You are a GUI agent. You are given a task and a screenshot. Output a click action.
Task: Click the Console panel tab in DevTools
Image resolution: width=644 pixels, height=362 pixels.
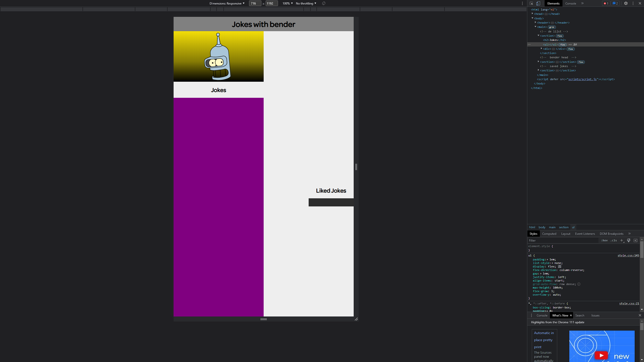(571, 4)
